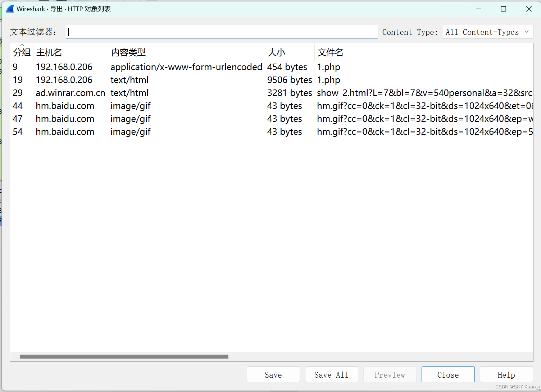Open Help for the export dialog
The width and height of the screenshot is (541, 392).
pyautogui.click(x=506, y=374)
